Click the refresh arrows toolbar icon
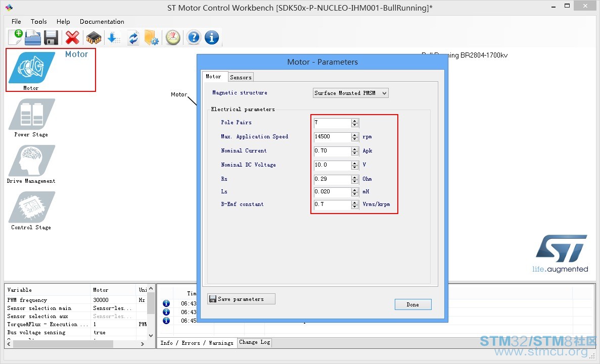Screen dimensions: 600x364 (133, 37)
